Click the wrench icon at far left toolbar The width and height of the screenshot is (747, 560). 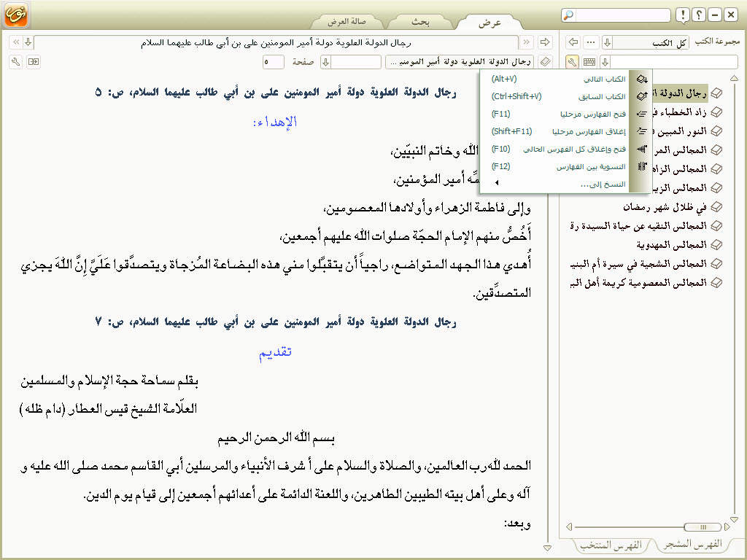pyautogui.click(x=15, y=63)
